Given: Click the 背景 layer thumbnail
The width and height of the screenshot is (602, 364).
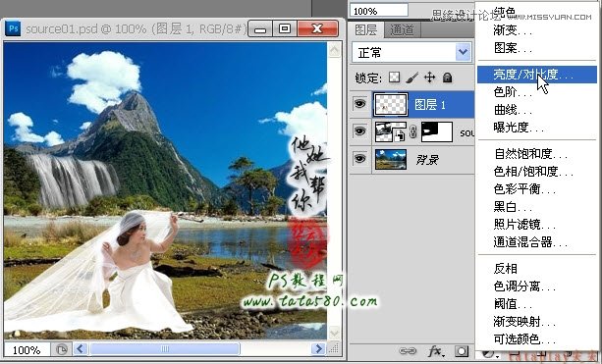Looking at the screenshot, I should [391, 160].
